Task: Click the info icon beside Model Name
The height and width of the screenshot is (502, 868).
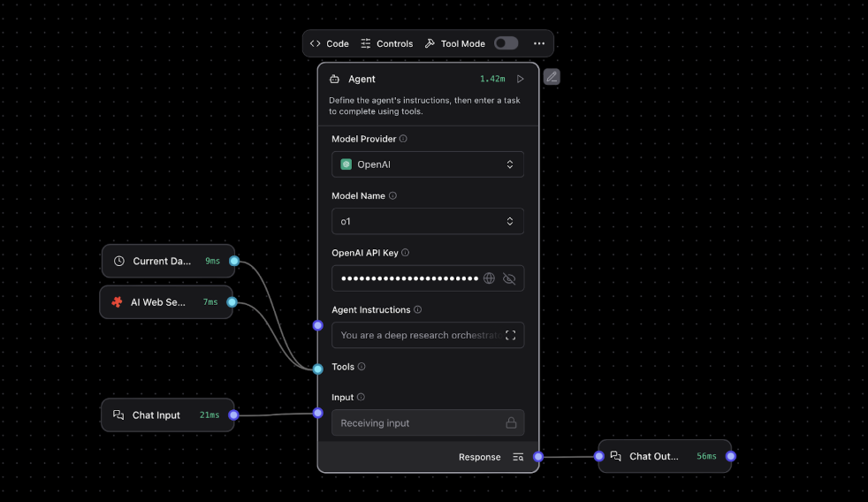Action: pos(393,196)
